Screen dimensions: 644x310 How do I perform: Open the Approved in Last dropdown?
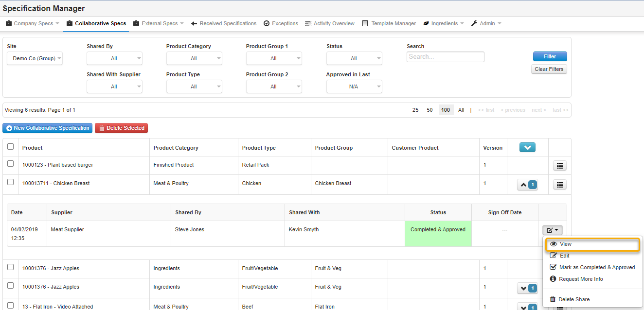[x=354, y=86]
